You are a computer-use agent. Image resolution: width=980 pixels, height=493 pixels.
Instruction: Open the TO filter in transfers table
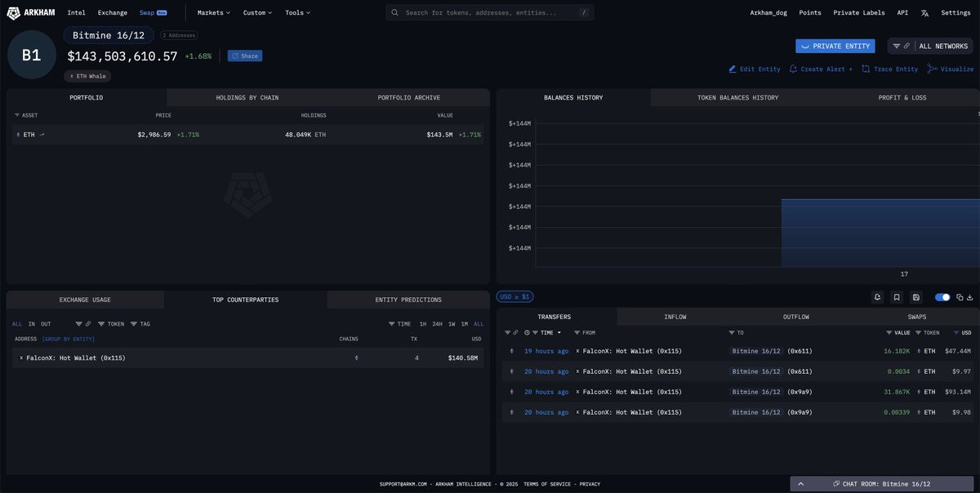[737, 333]
